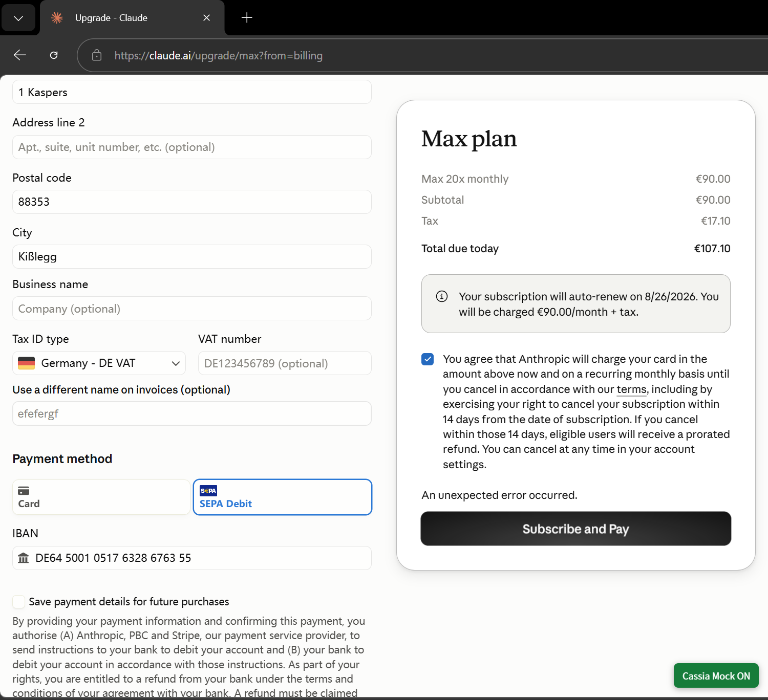
Task: Click the bank icon in IBAN field
Action: coord(24,558)
